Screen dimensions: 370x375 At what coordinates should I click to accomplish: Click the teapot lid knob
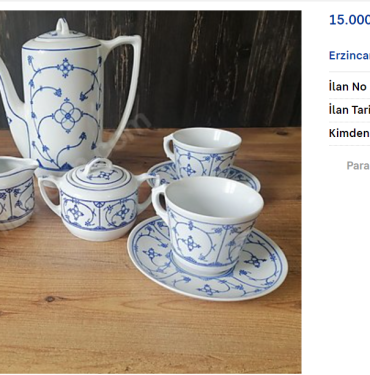62,26
